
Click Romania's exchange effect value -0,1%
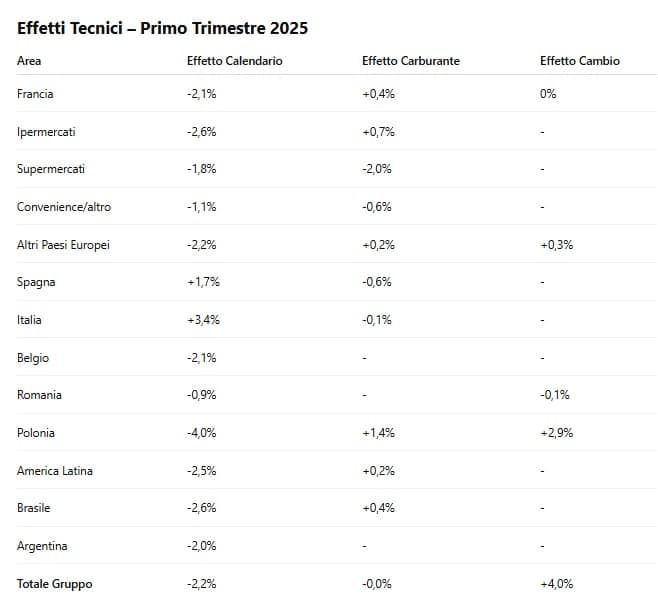coord(554,395)
